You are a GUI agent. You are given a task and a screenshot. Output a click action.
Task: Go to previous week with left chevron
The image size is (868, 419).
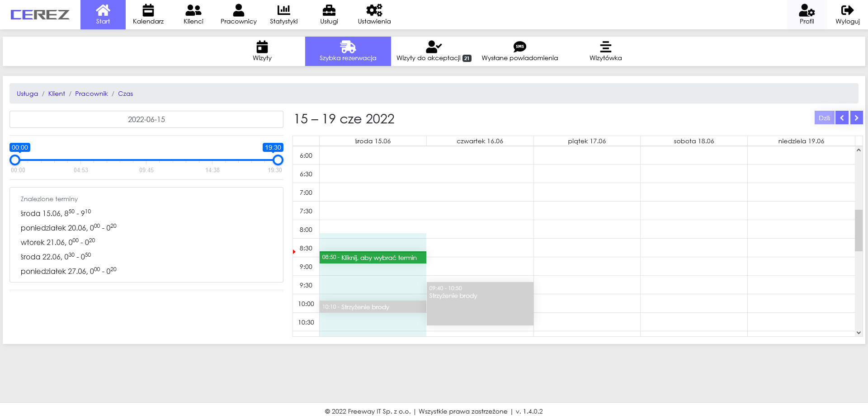point(842,118)
